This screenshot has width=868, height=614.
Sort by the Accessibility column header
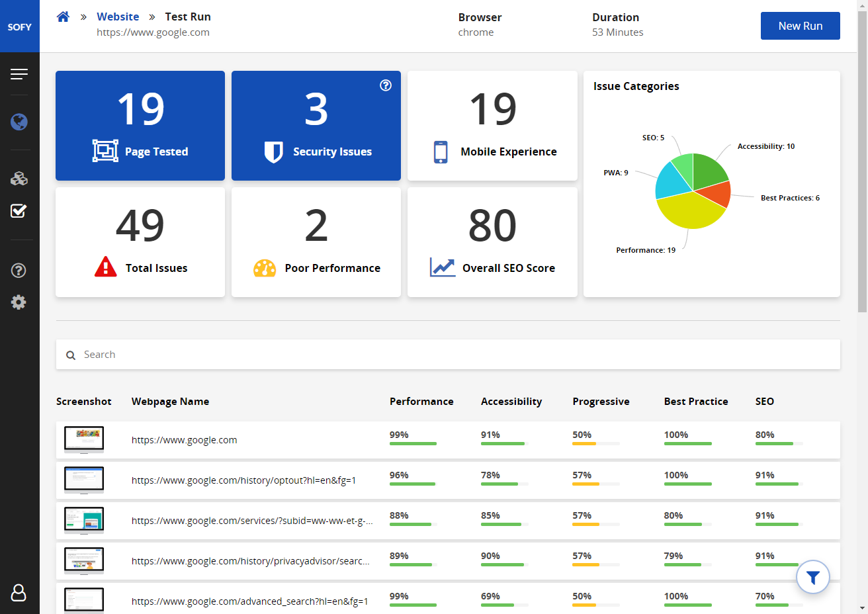tap(511, 402)
